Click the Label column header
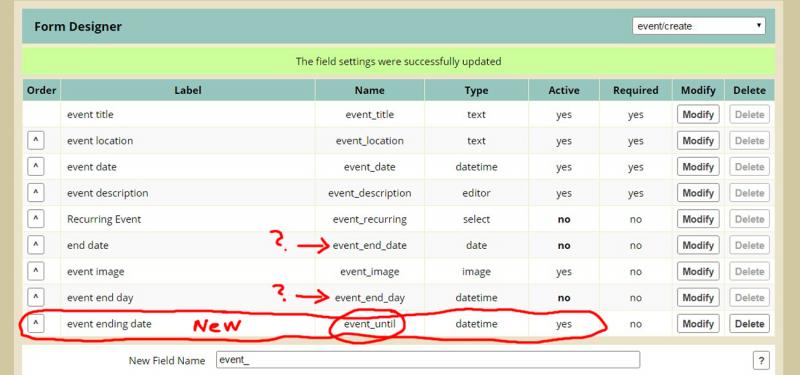Screen dimensions: 800x375 click(188, 90)
